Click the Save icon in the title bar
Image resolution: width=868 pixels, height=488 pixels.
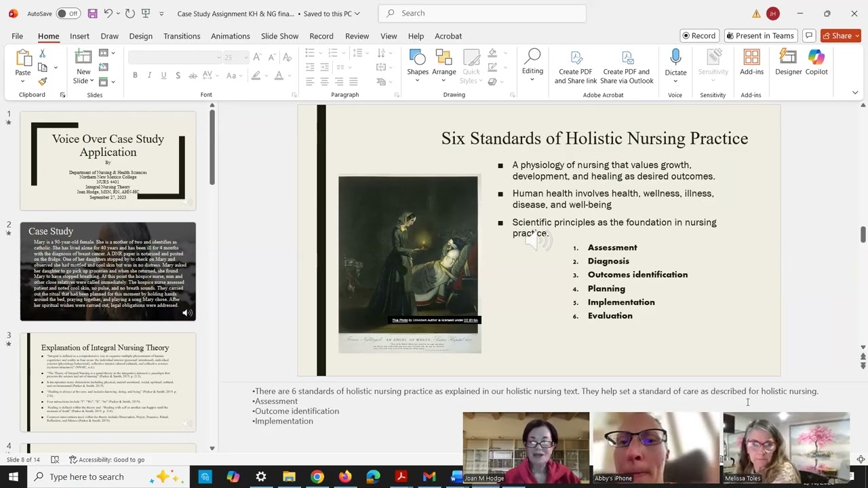[x=92, y=14]
